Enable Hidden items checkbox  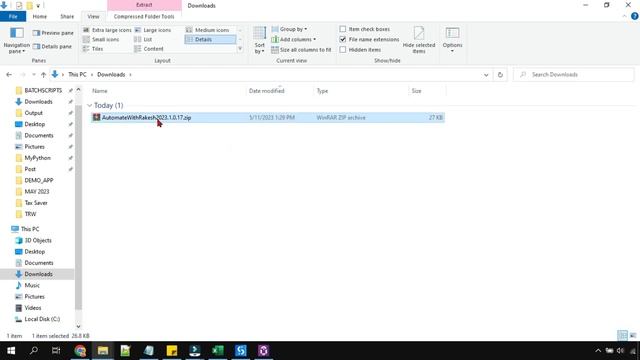[343, 49]
